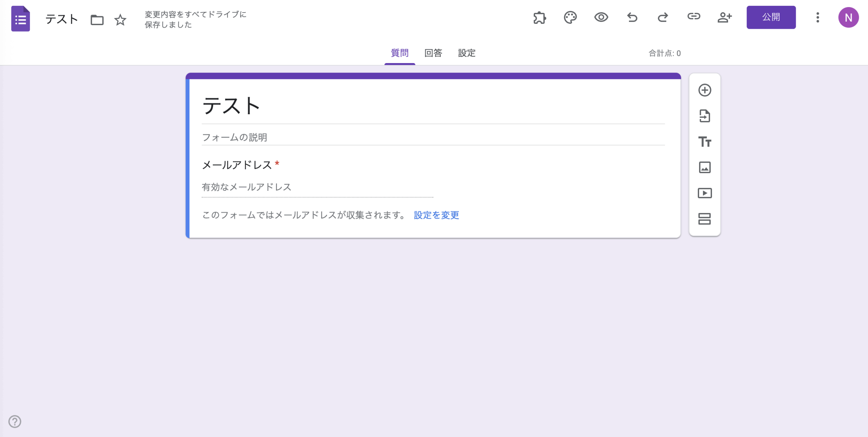Star the テスト form
The height and width of the screenshot is (437, 868).
click(x=120, y=20)
